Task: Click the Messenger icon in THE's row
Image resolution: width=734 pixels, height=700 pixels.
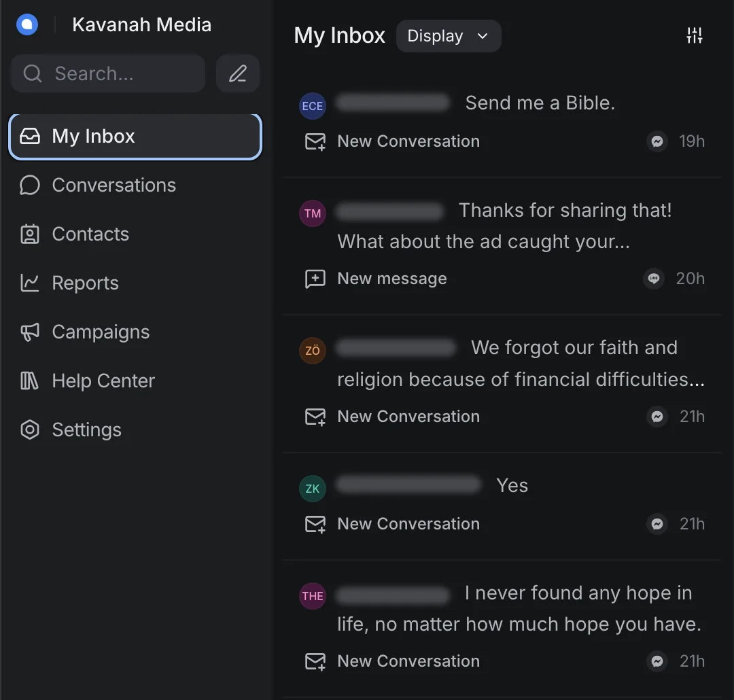Action: pyautogui.click(x=657, y=661)
